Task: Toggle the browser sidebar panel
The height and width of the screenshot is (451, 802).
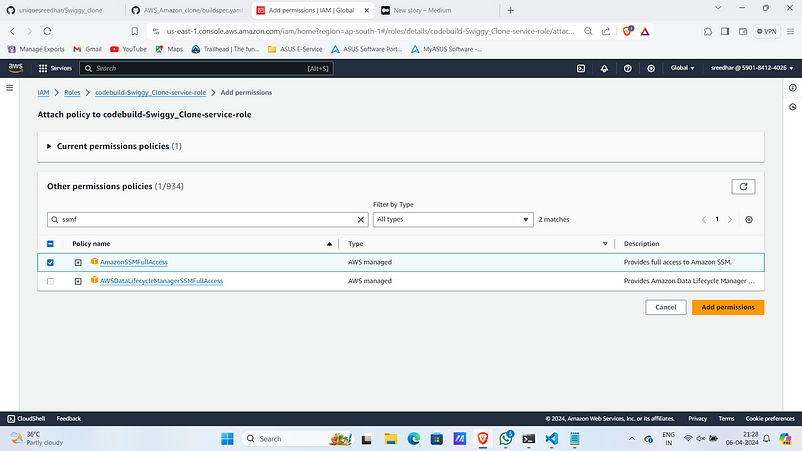Action: point(725,31)
